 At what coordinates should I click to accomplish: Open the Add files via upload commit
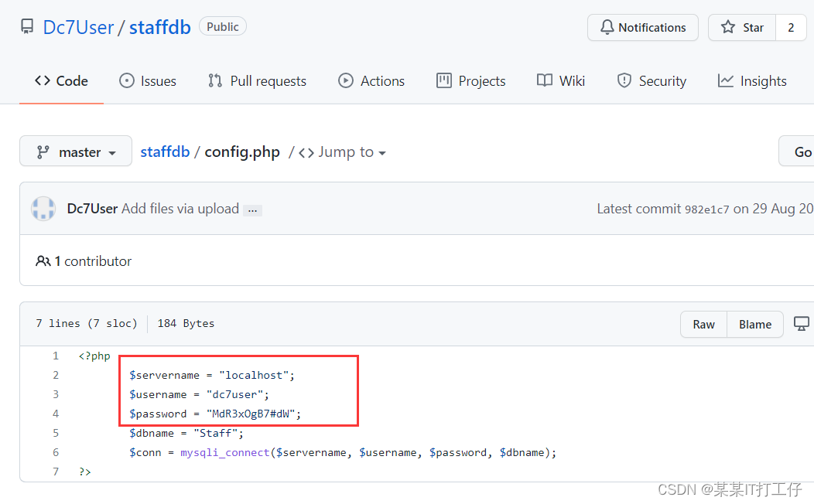[180, 209]
